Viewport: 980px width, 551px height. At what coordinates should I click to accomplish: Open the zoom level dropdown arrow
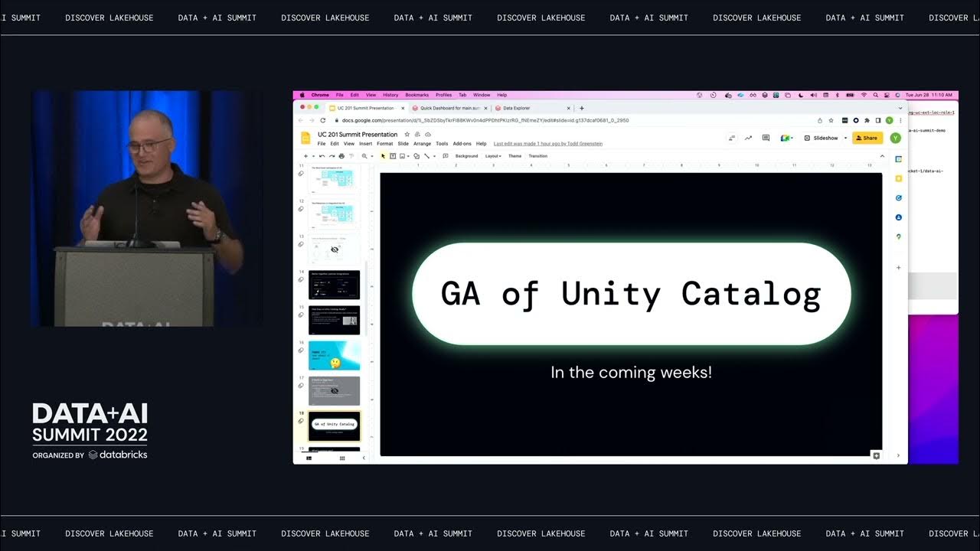coord(371,156)
